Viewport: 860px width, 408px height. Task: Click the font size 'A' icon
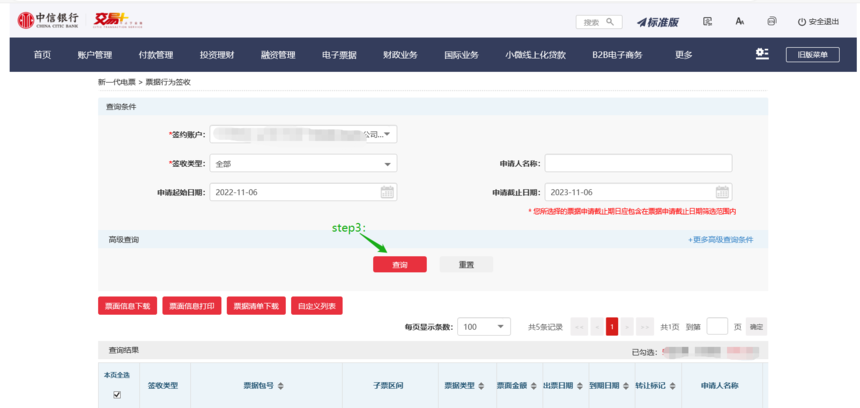pyautogui.click(x=740, y=21)
